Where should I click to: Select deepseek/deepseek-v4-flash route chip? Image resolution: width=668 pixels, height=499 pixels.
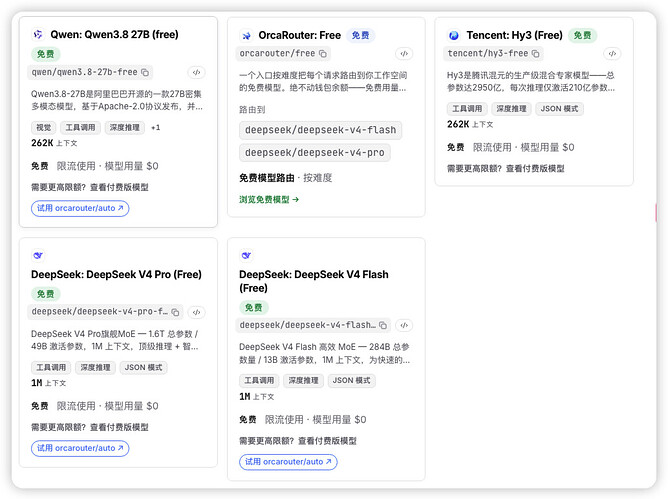click(320, 130)
